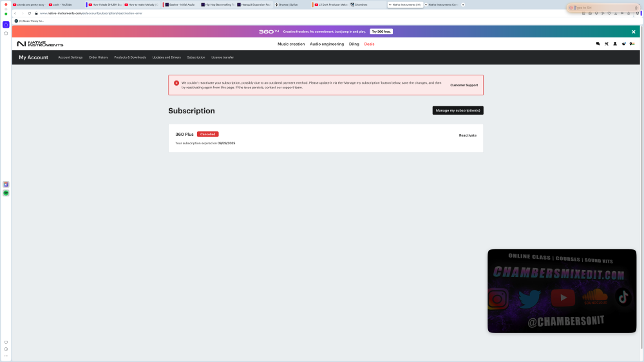Open the purple app icon in sidebar
The height and width of the screenshot is (362, 644).
[x=6, y=184]
